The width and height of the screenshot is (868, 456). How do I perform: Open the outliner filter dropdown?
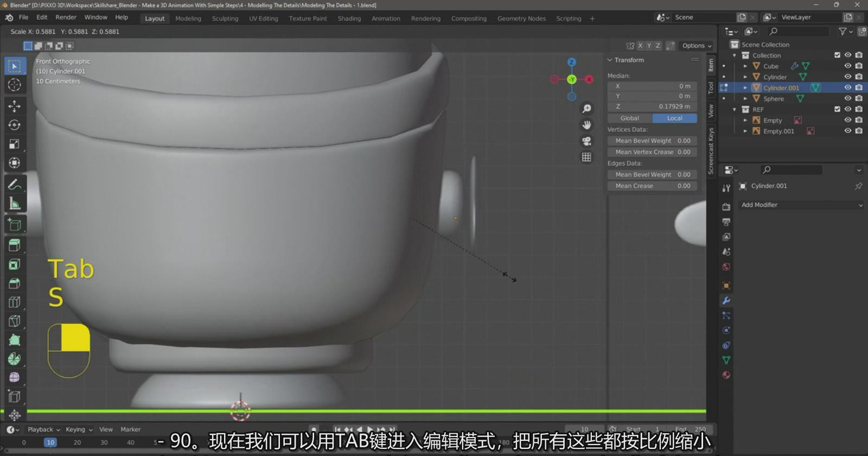845,31
